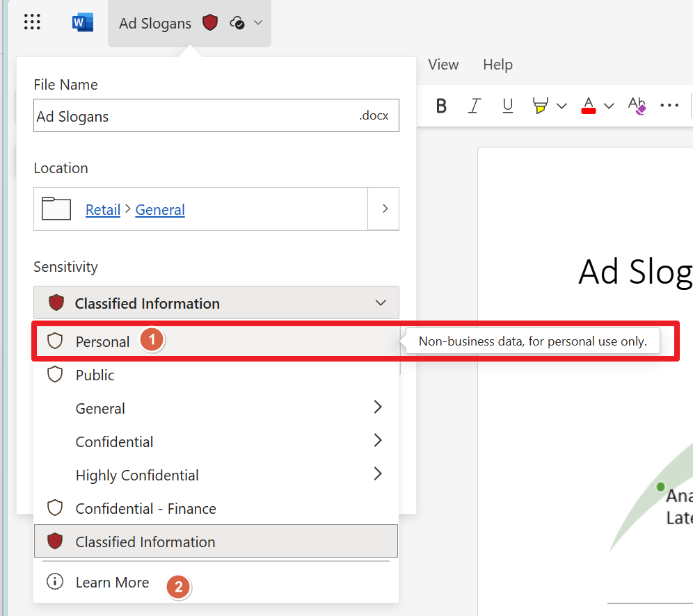Open more formatting options via the ellipsis

pyautogui.click(x=669, y=105)
